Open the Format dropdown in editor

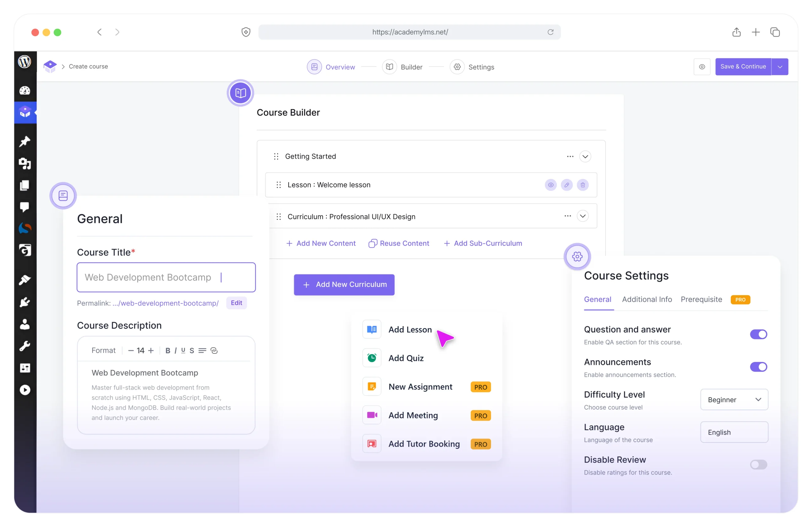click(103, 350)
